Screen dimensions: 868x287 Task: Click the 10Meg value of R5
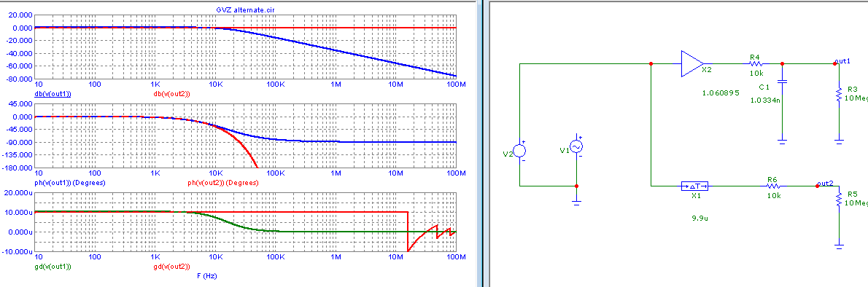pyautogui.click(x=856, y=204)
